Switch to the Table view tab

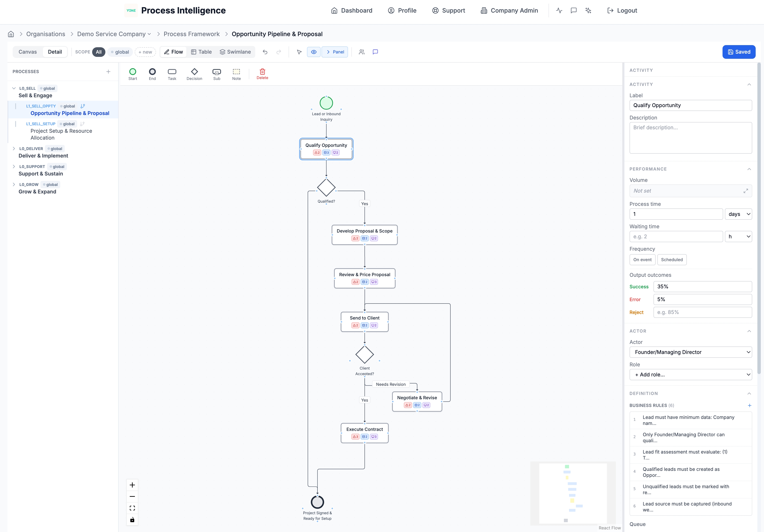[x=201, y=52]
